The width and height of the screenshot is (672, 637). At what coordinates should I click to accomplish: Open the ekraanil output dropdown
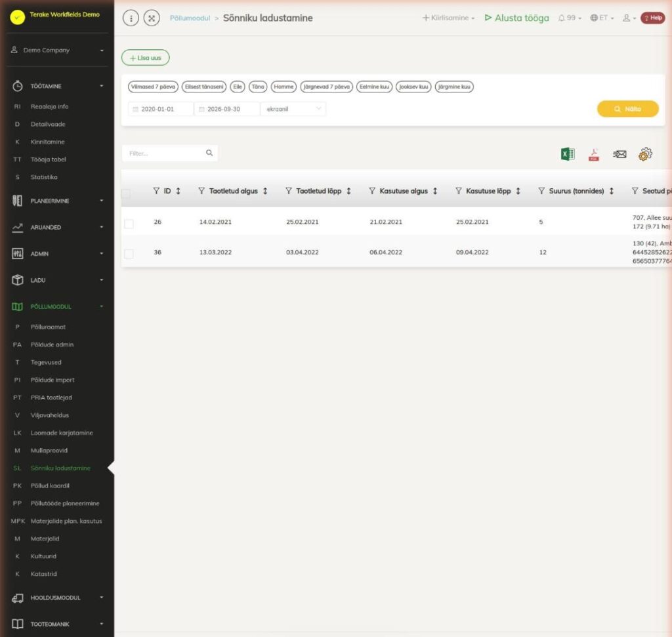293,109
